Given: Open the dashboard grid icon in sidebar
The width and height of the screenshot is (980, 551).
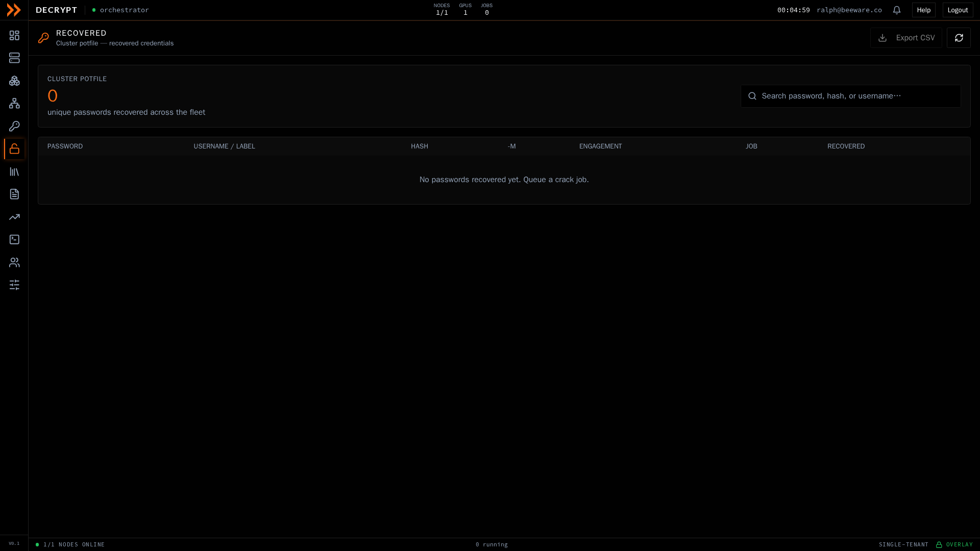Looking at the screenshot, I should (x=14, y=35).
